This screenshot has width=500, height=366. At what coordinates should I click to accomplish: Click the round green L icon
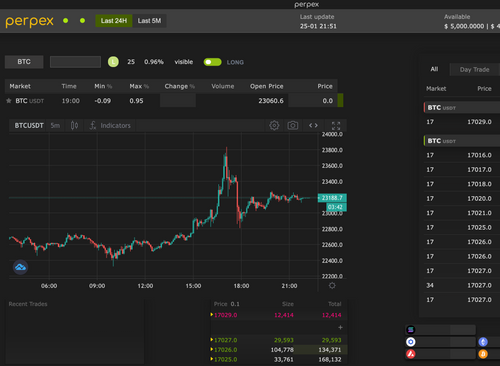click(113, 62)
